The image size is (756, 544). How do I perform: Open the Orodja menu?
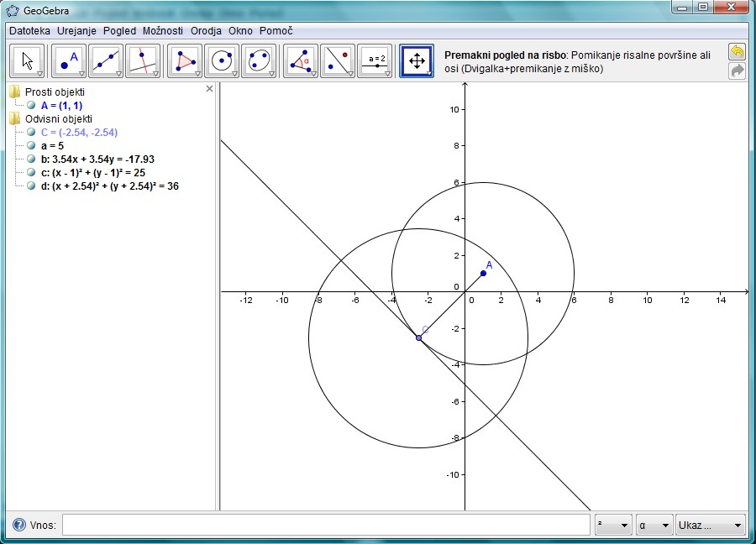pos(206,30)
